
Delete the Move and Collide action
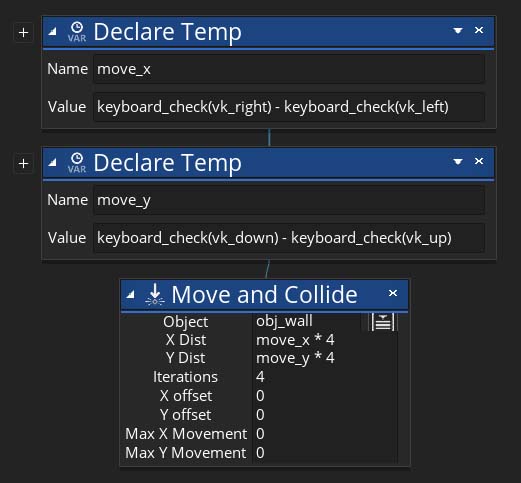click(393, 293)
